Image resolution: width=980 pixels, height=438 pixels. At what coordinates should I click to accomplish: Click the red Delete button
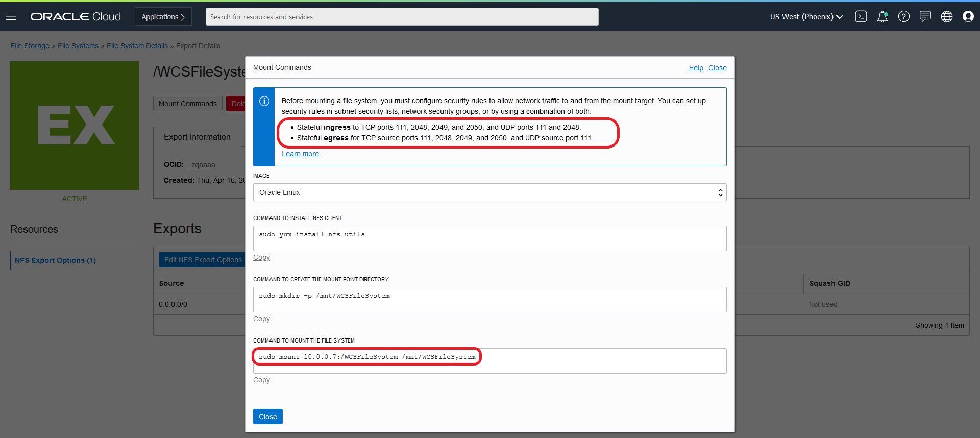pyautogui.click(x=236, y=104)
